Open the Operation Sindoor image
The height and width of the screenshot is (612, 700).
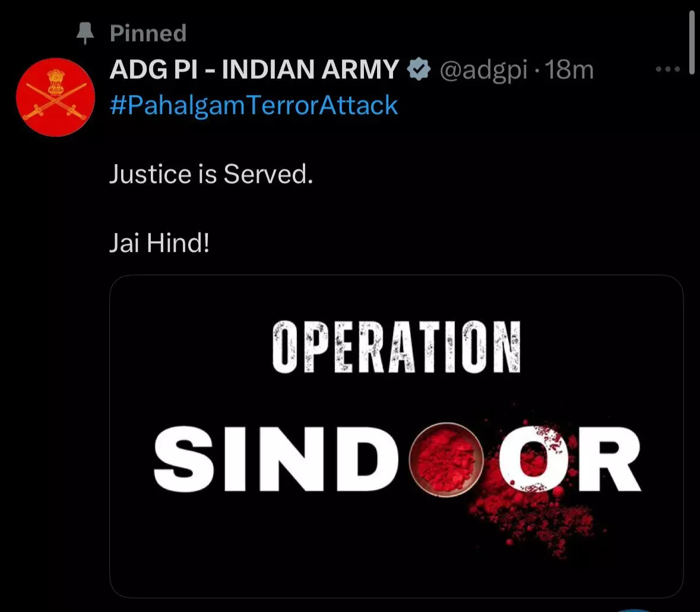point(397,437)
